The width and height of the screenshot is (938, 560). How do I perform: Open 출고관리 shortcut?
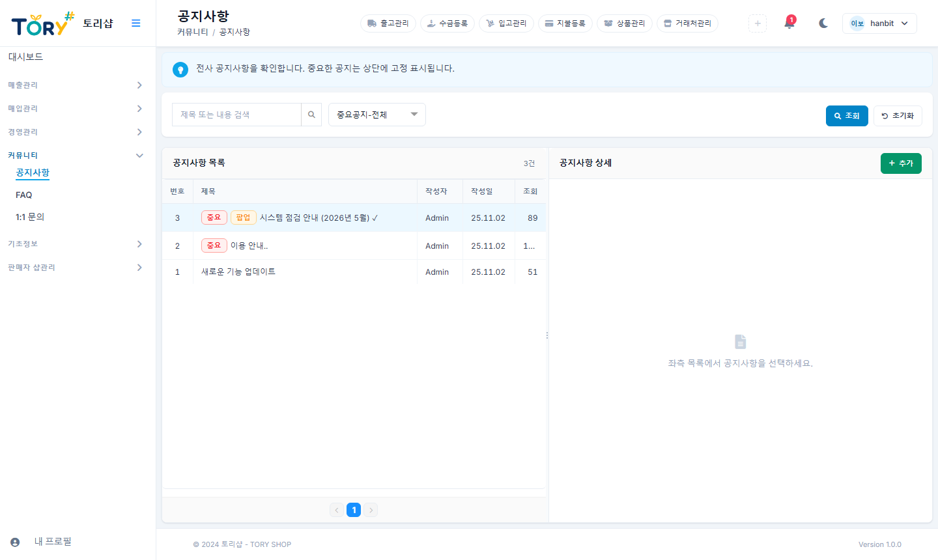(x=388, y=23)
